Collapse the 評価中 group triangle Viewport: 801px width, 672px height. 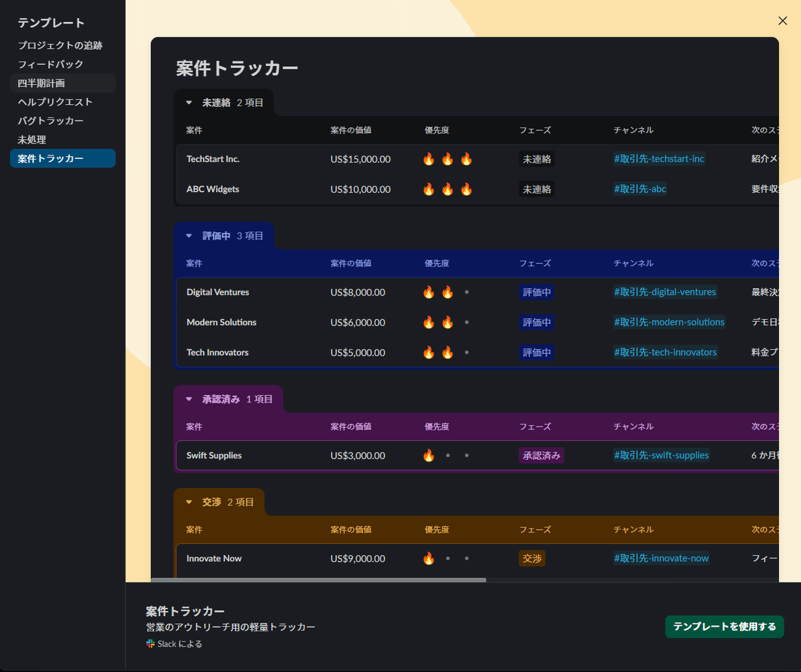coord(189,236)
